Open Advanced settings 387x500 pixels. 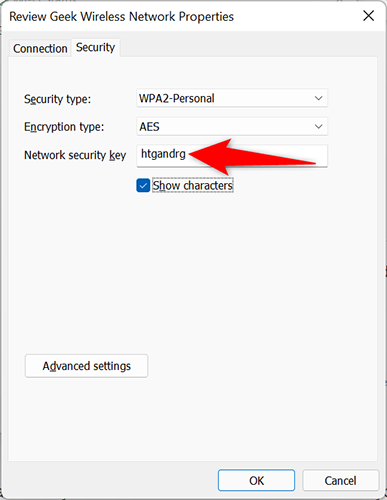[86, 366]
